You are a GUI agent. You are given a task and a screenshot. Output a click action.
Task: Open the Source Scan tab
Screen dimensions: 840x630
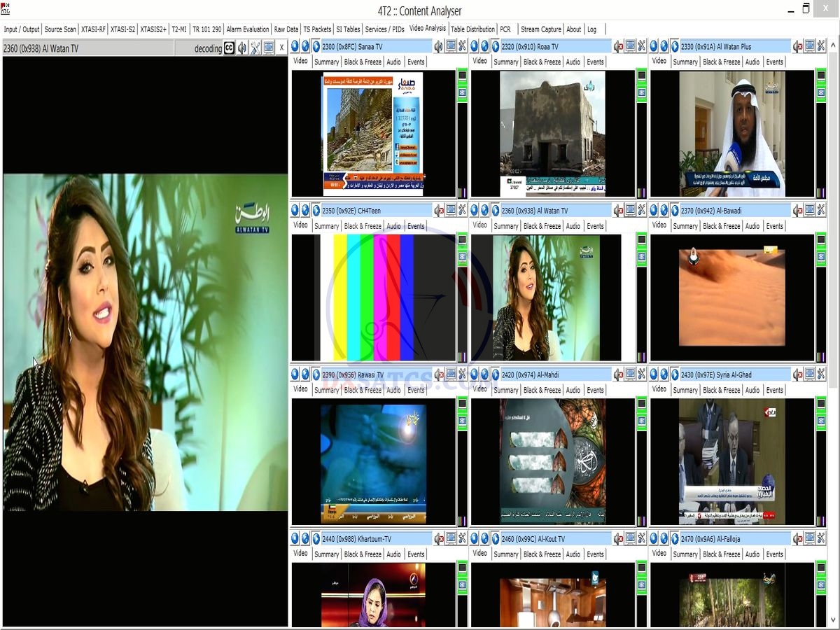[60, 29]
